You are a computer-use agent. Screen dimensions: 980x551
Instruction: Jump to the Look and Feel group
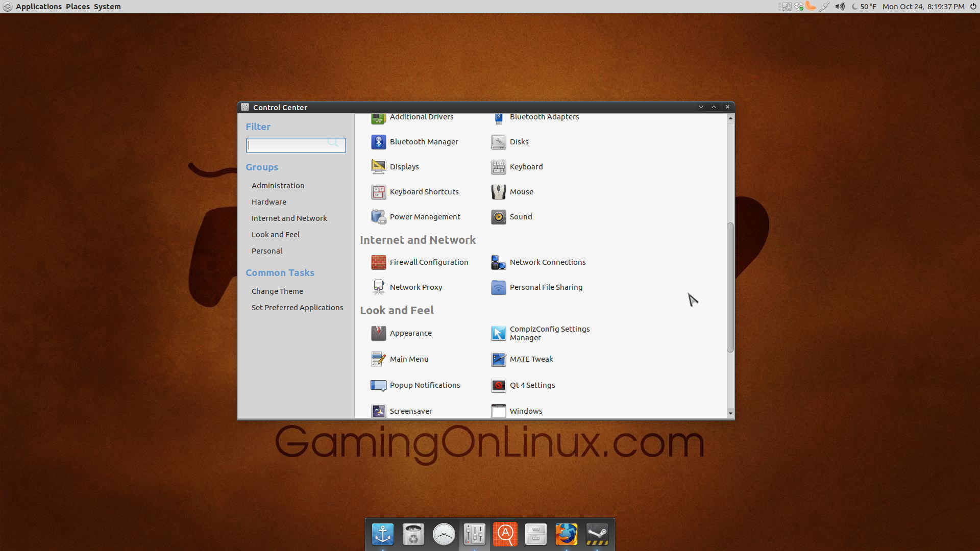coord(276,235)
